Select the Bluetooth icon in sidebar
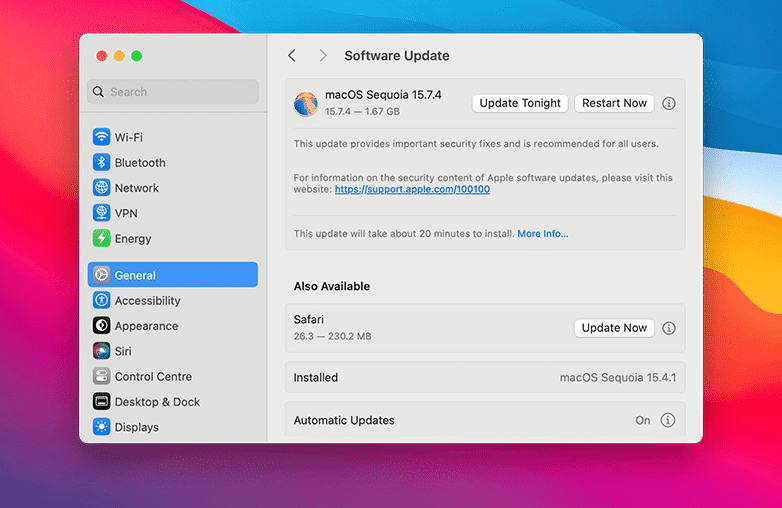 click(x=101, y=162)
